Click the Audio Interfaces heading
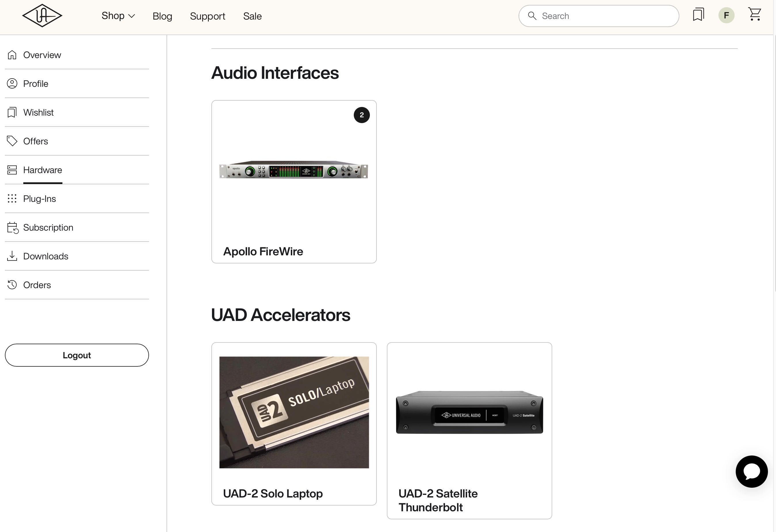This screenshot has height=532, width=776. click(275, 73)
